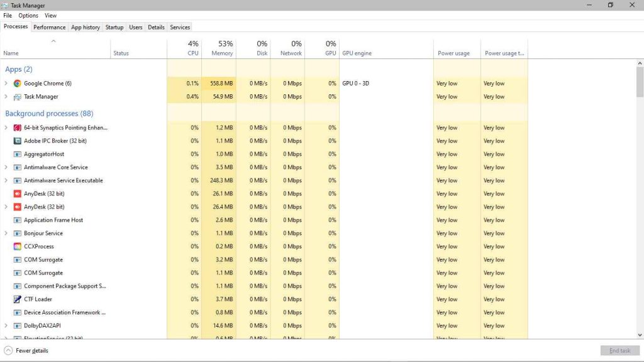Select the Background processes (88) header
This screenshot has width=644, height=362.
[x=49, y=113]
